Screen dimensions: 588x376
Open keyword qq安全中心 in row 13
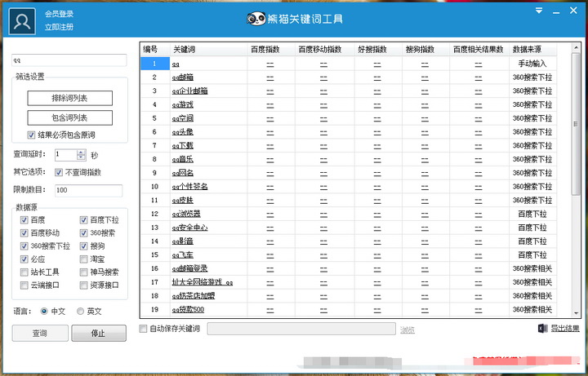tap(189, 228)
